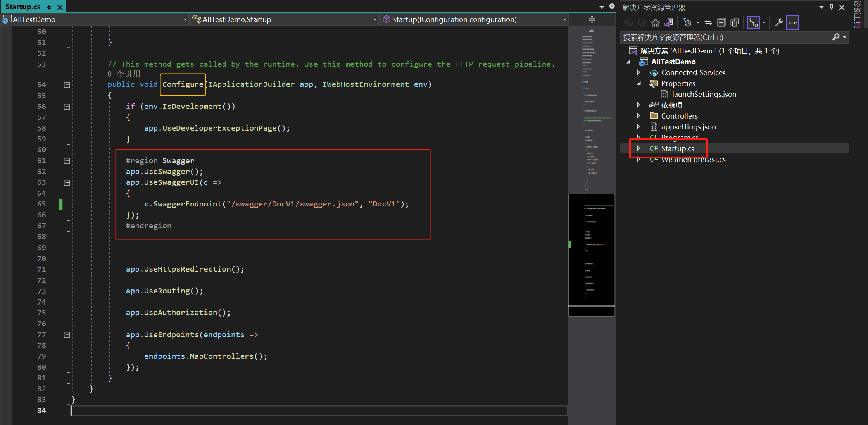Pin the Solution Explorer panel
The image size is (868, 425).
[x=832, y=7]
